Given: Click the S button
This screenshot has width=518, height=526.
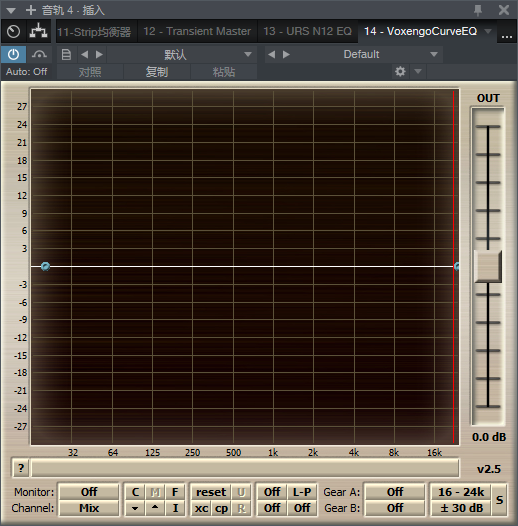Looking at the screenshot, I should 499,500.
